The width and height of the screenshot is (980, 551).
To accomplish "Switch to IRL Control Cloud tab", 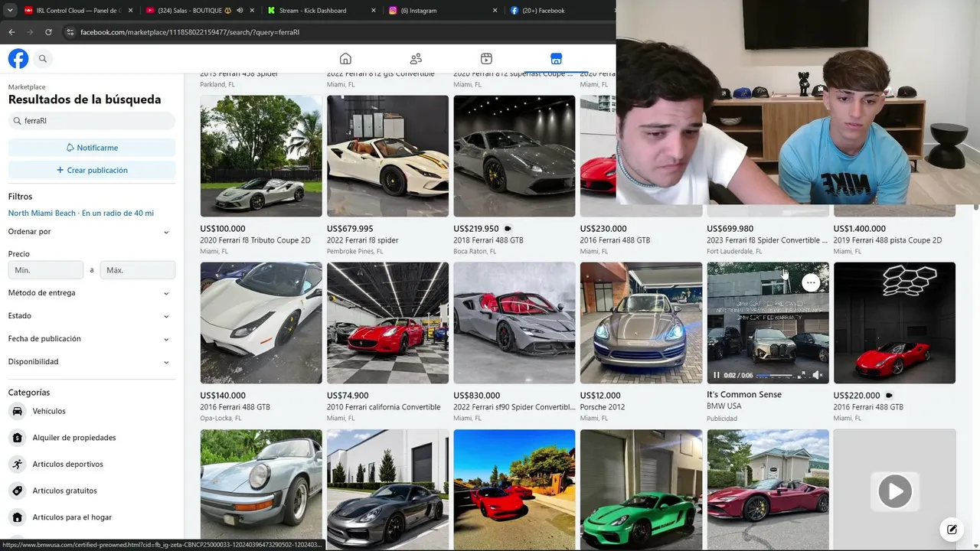I will pos(78,11).
